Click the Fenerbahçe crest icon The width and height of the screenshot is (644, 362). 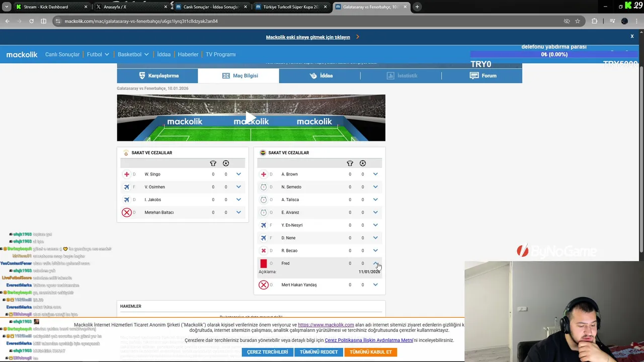point(263,153)
